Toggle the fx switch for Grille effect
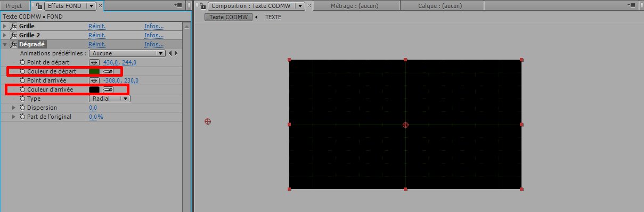644x212 pixels. tap(14, 26)
